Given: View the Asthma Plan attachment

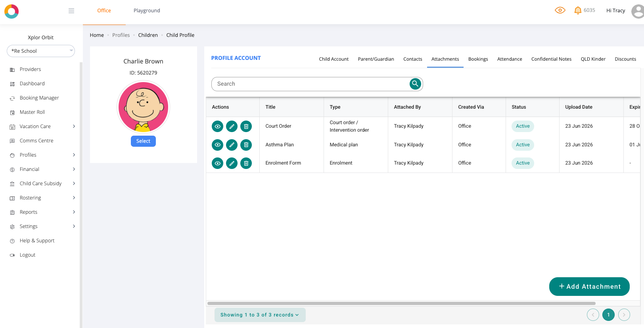Looking at the screenshot, I should coord(218,145).
